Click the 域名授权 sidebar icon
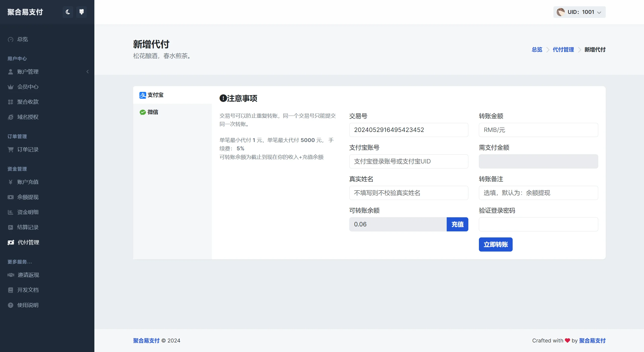The height and width of the screenshot is (352, 644). tap(10, 117)
